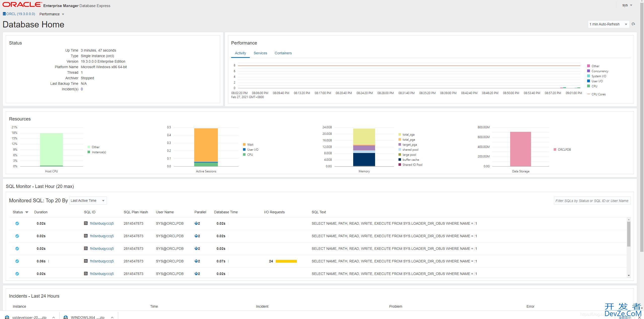This screenshot has width=644, height=319.
Task: Open the sys user menu
Action: (627, 5)
